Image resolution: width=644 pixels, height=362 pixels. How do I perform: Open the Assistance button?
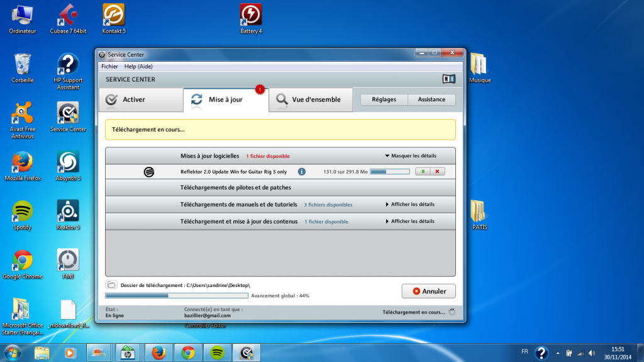pos(431,99)
